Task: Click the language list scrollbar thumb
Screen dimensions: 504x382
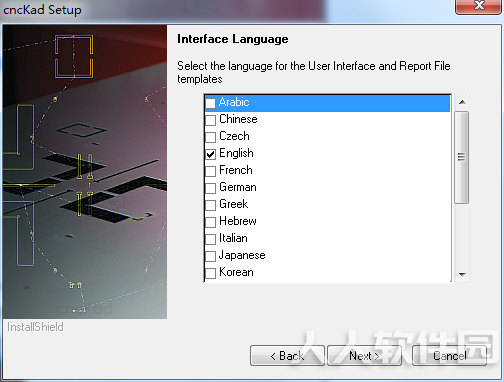Action: click(x=462, y=157)
